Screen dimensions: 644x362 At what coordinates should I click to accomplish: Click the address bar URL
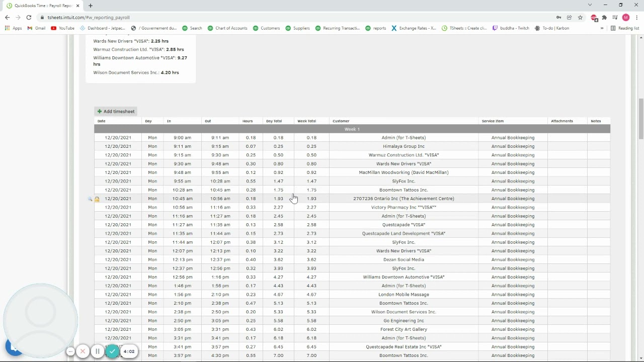click(89, 17)
